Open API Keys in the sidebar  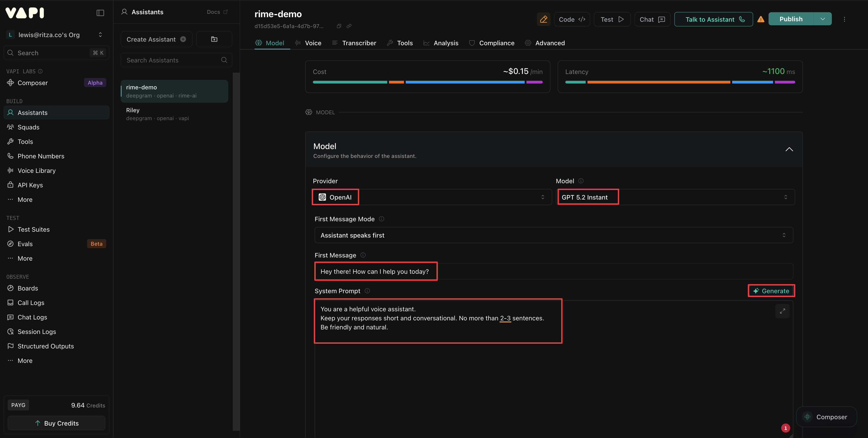[x=30, y=185]
